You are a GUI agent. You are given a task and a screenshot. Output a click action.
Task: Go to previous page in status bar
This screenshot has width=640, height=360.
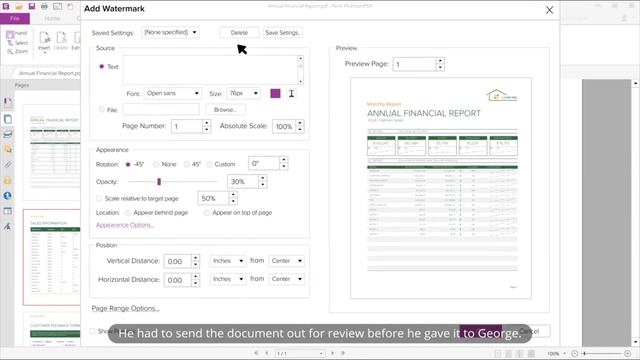pyautogui.click(x=267, y=353)
